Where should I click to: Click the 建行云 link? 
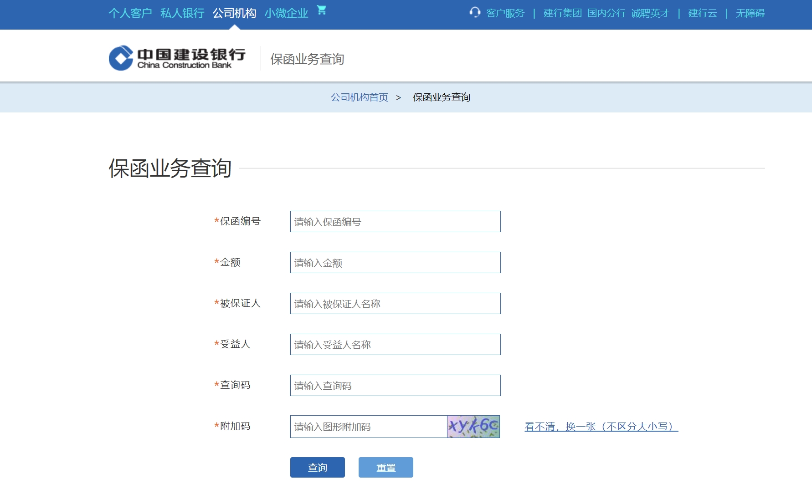702,13
